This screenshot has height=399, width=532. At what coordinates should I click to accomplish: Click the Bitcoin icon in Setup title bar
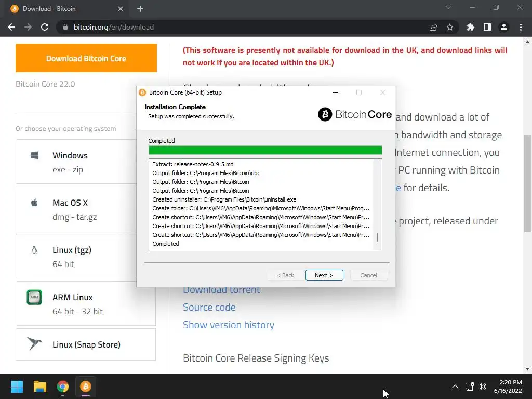click(x=142, y=92)
